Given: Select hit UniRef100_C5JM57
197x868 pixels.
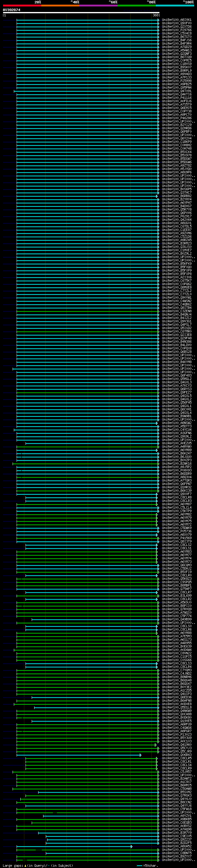Looking at the screenshot, I should tap(176, 772).
